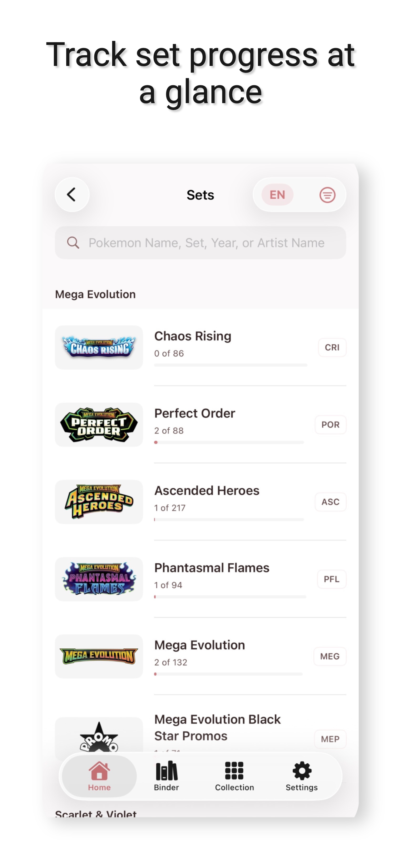Image resolution: width=401 pixels, height=868 pixels.
Task: Click the CRI set code badge
Action: point(332,347)
